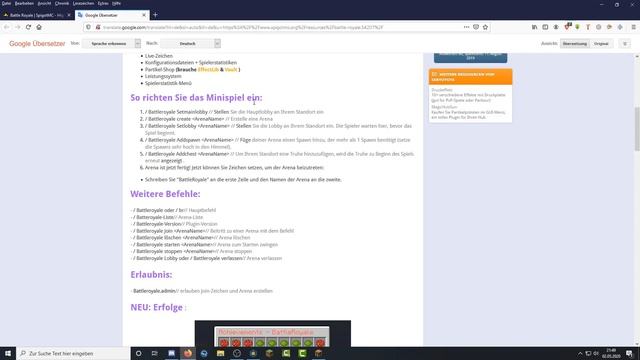Screen dimensions: 640x360
Task: Show the sidebar via the sidebars icon
Action: pyautogui.click(x=545, y=27)
